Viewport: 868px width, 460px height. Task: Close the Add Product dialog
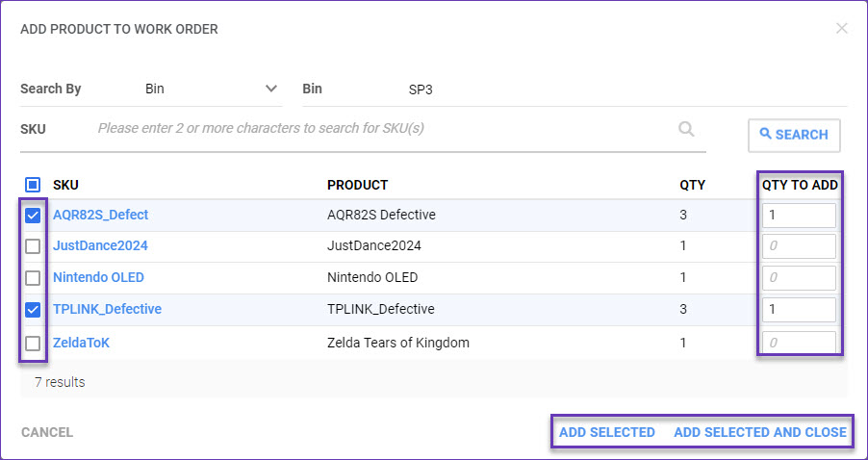(842, 29)
